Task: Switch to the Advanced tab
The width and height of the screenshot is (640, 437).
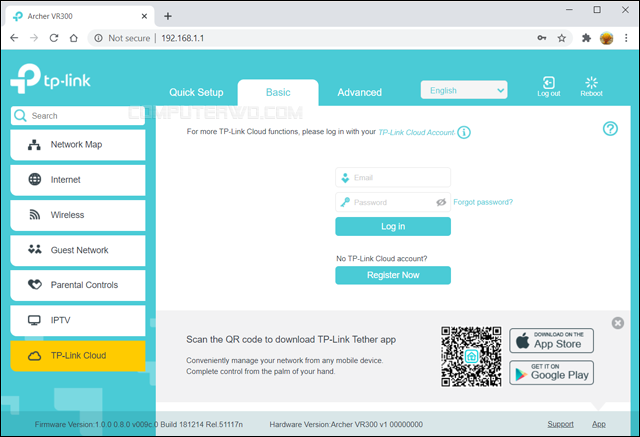Action: click(x=360, y=92)
